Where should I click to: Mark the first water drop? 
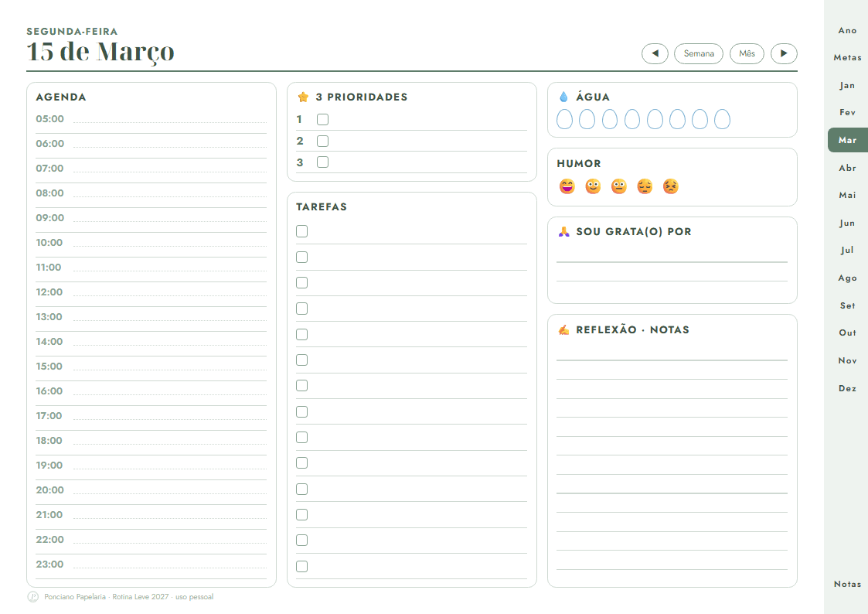pos(565,119)
